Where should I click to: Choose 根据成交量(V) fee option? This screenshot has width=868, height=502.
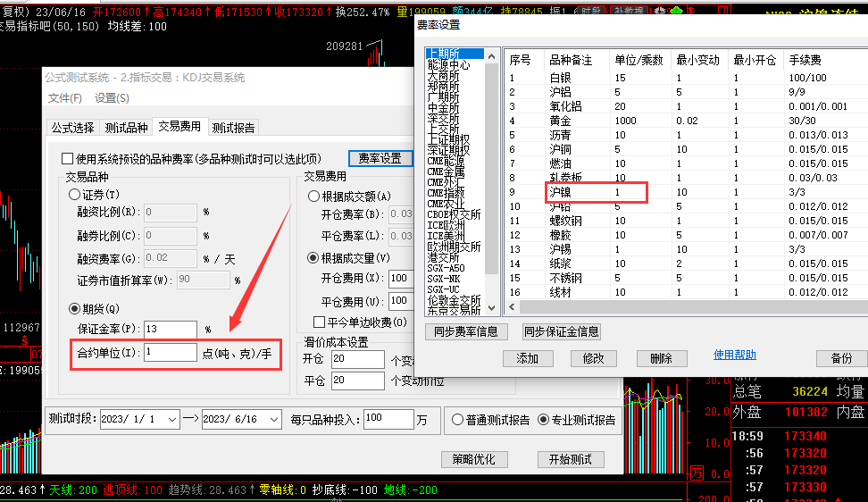(x=313, y=258)
